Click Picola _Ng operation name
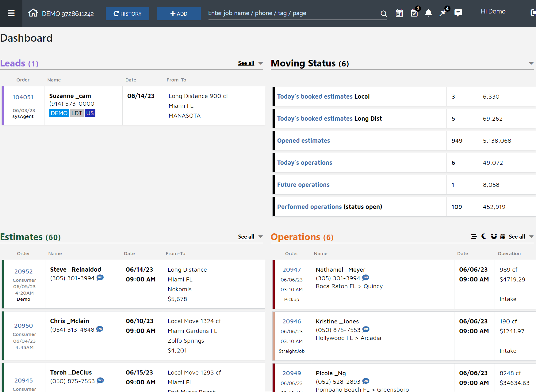 (x=331, y=373)
